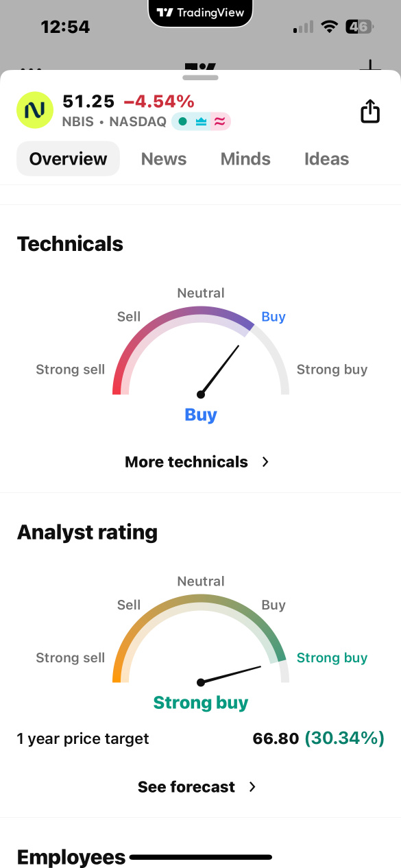
Task: Tap the share icon in the header
Action: click(370, 111)
